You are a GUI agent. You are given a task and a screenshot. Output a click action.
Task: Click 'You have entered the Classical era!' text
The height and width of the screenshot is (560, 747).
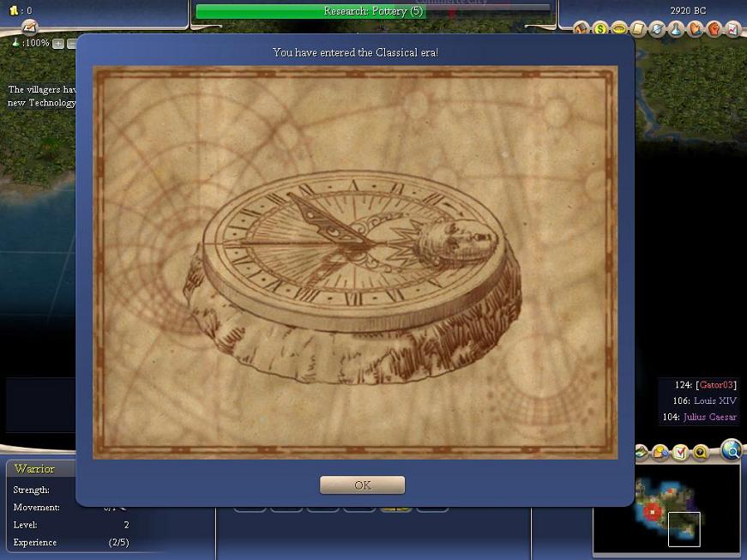click(x=355, y=52)
